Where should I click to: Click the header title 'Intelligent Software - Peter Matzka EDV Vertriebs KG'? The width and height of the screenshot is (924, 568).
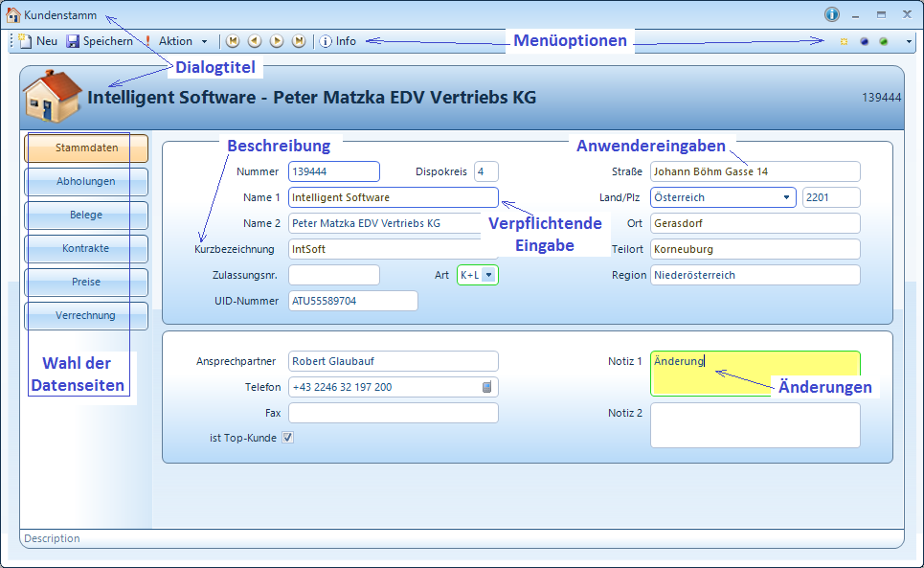[312, 97]
